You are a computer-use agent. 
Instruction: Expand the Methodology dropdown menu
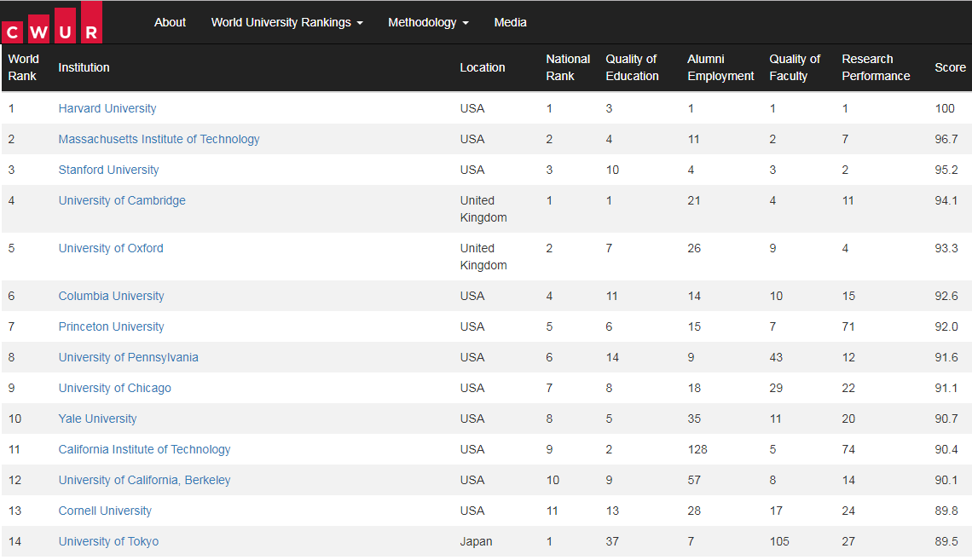tap(428, 22)
